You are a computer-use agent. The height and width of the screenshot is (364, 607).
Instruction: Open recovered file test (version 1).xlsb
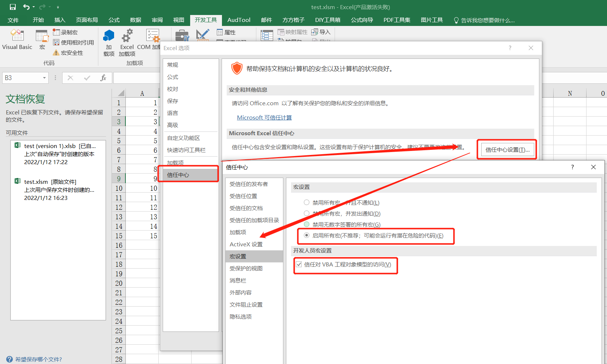(58, 154)
